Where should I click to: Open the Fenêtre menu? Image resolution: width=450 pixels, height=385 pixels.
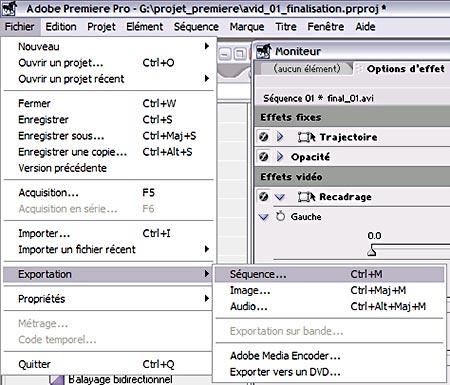tap(326, 27)
